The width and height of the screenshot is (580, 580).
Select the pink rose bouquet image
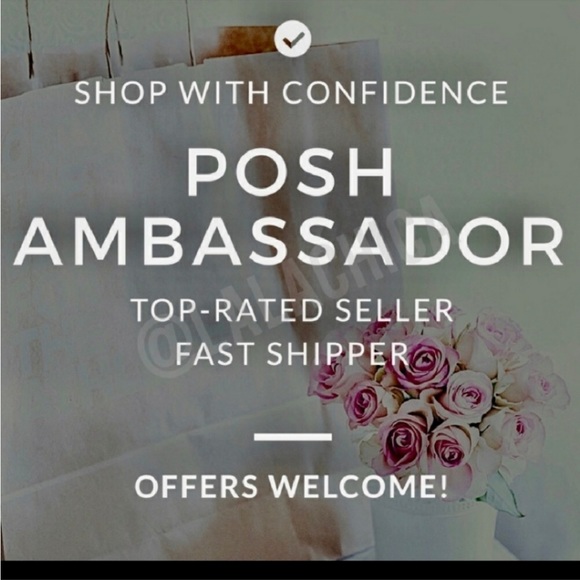[x=438, y=401]
